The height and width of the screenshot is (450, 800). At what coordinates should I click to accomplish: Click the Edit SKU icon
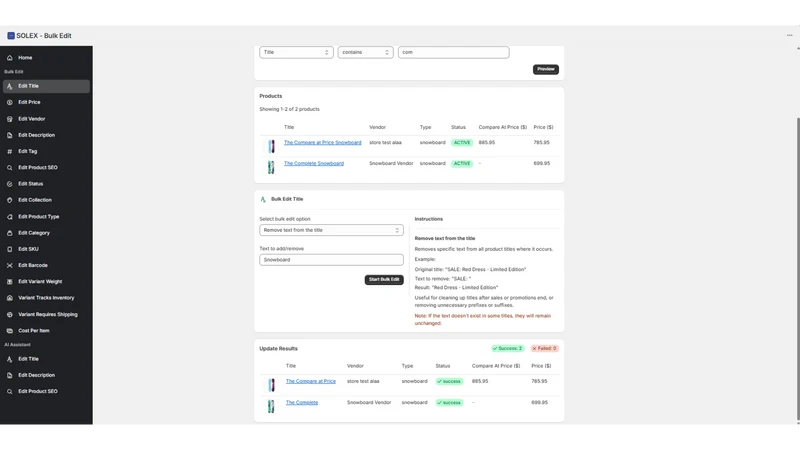pos(10,249)
